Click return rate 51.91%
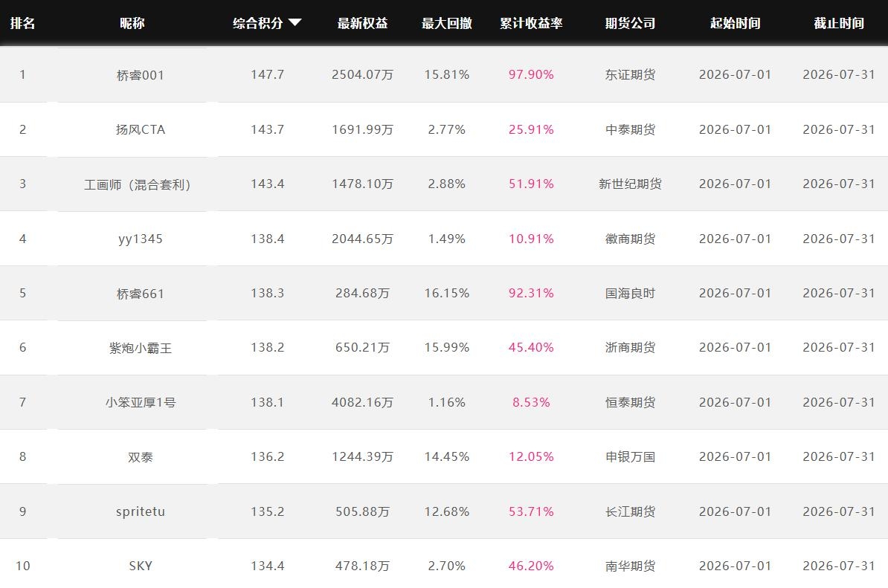The height and width of the screenshot is (588, 888). click(531, 184)
